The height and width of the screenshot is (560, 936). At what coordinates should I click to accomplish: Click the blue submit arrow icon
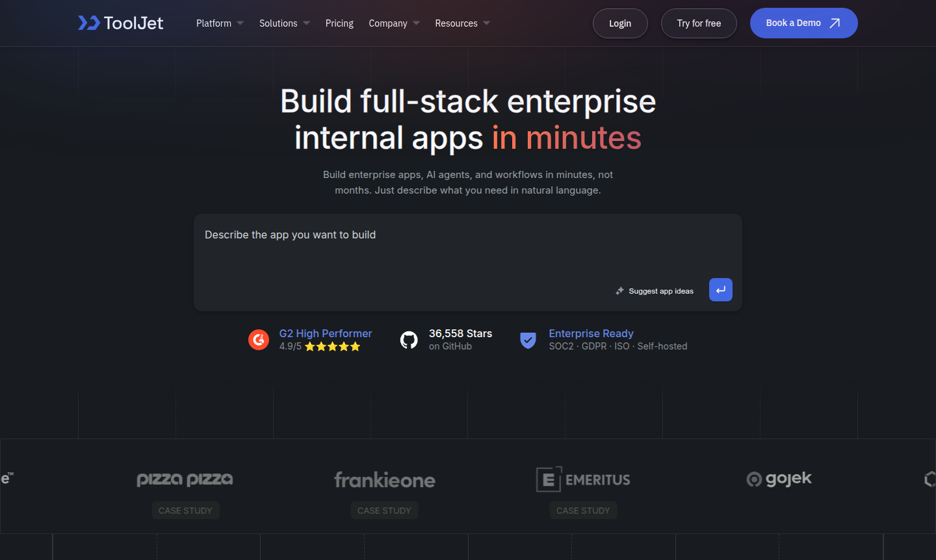720,290
